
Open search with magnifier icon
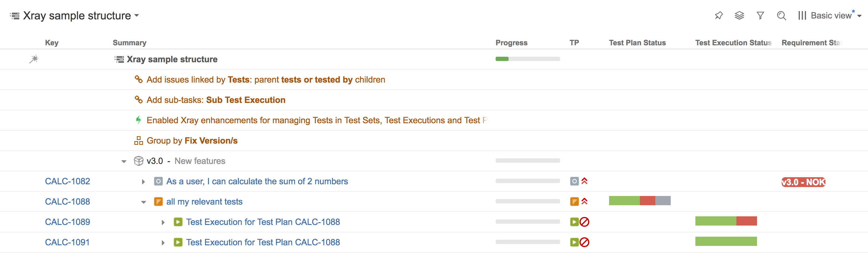click(x=781, y=15)
